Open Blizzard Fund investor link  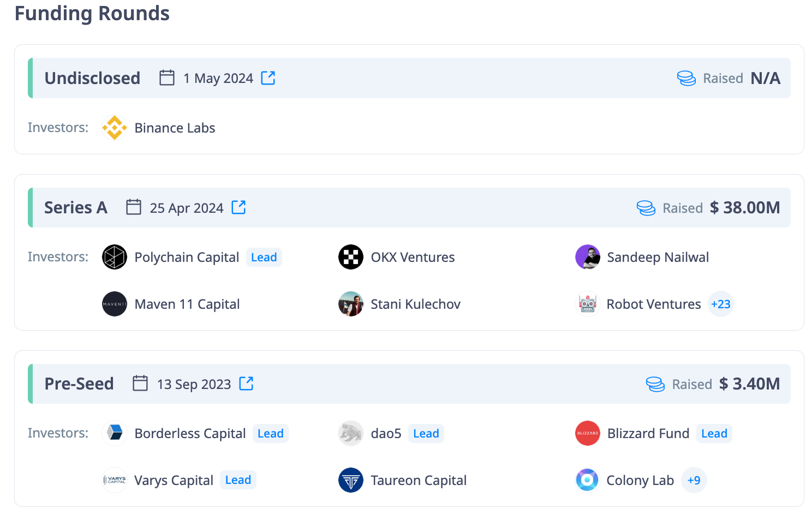(x=648, y=433)
